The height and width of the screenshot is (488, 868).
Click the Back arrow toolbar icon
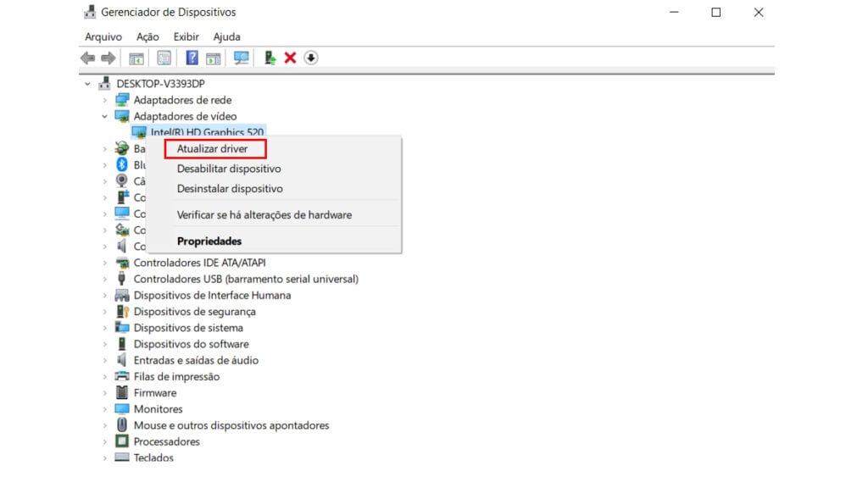pyautogui.click(x=87, y=58)
